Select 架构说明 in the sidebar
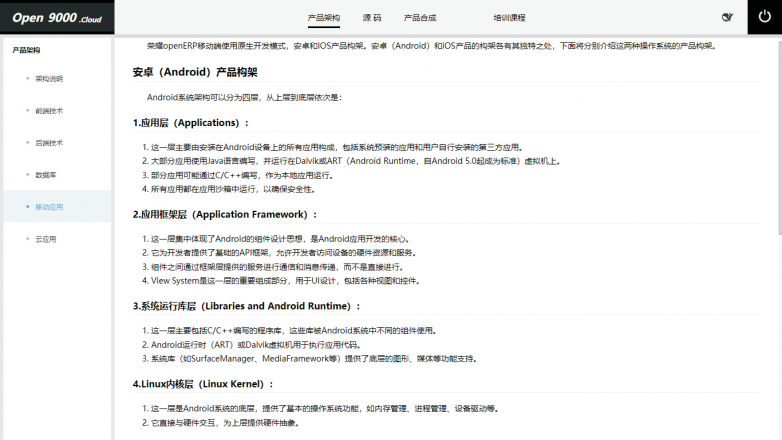Image resolution: width=782 pixels, height=440 pixels. 49,78
